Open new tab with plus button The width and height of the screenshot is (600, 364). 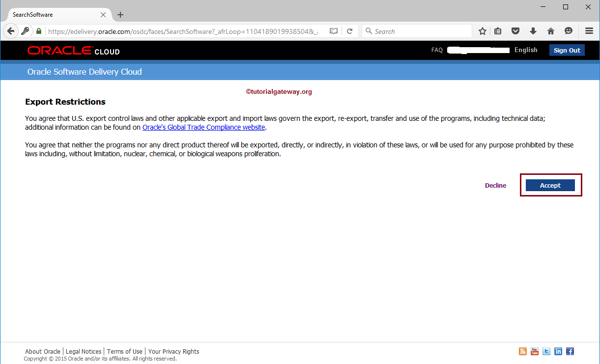120,15
